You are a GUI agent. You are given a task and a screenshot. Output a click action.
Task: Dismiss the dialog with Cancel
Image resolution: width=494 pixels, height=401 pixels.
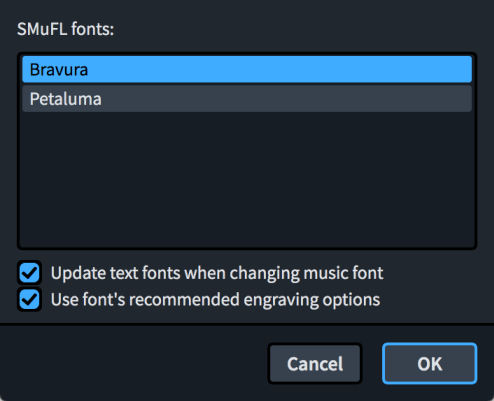315,363
